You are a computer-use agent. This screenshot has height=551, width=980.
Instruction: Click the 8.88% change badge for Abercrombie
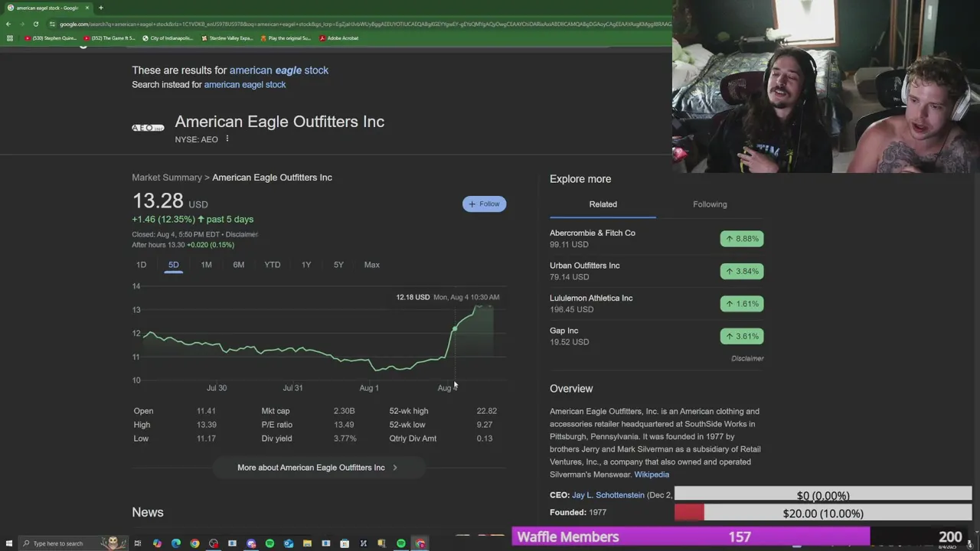coord(742,239)
